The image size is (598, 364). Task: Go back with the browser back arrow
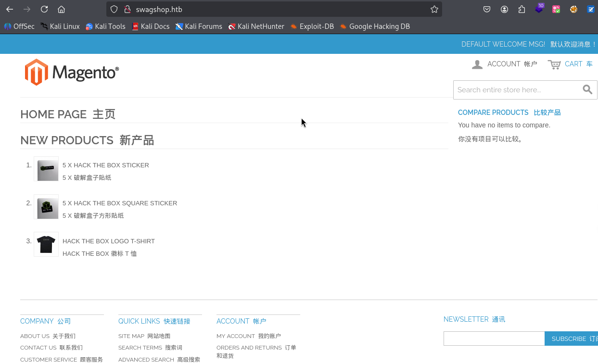tap(10, 9)
